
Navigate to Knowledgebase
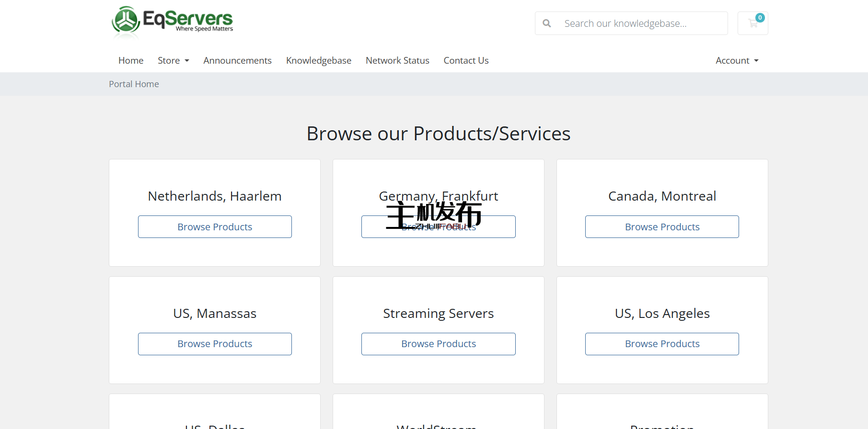coord(318,60)
